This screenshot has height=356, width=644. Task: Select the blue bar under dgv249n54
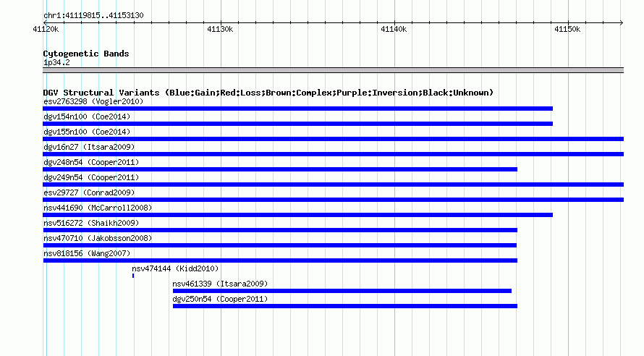coord(333,185)
